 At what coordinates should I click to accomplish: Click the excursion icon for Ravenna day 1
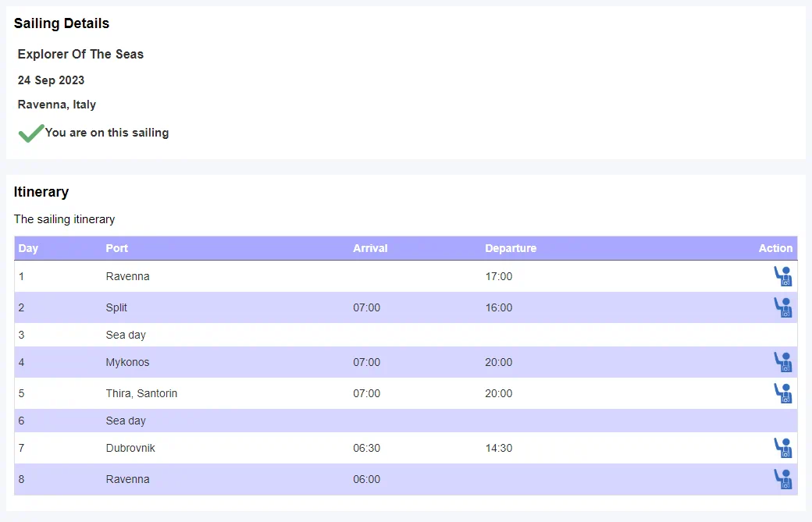click(x=782, y=276)
